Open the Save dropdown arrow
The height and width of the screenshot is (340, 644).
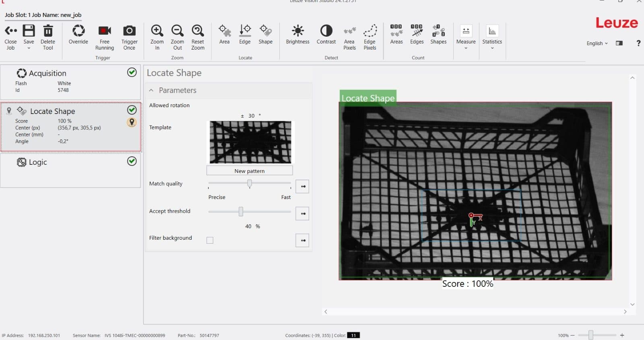click(x=29, y=48)
